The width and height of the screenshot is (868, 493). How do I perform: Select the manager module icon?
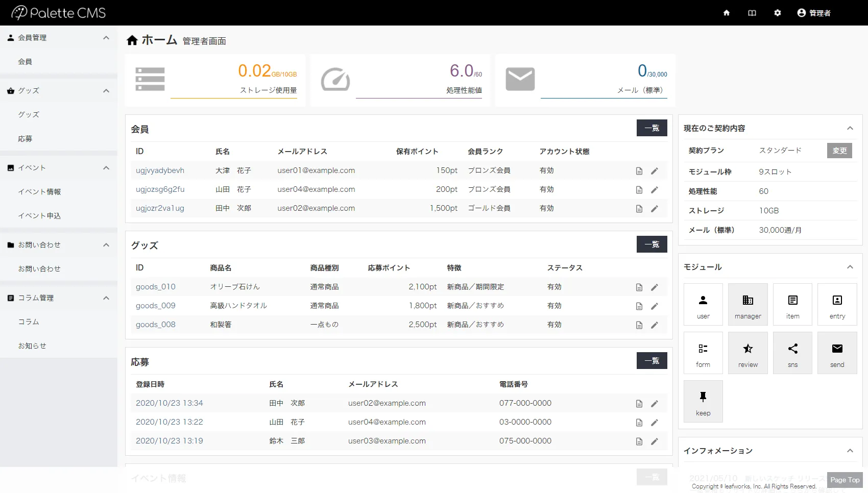coord(748,304)
